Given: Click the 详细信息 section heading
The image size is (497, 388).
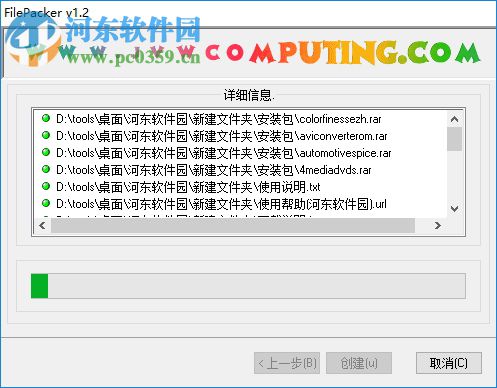Looking at the screenshot, I should coord(249,96).
